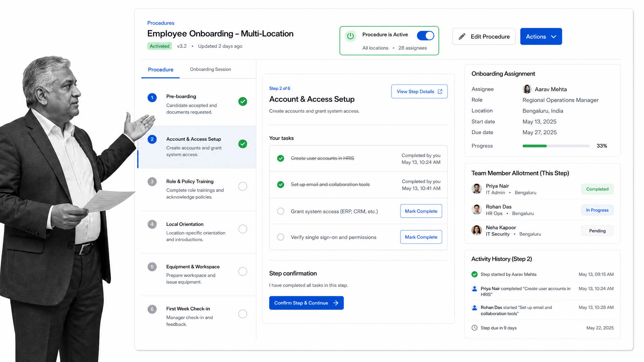
Task: Expand the Equipment & Workspace step
Action: tap(198, 274)
